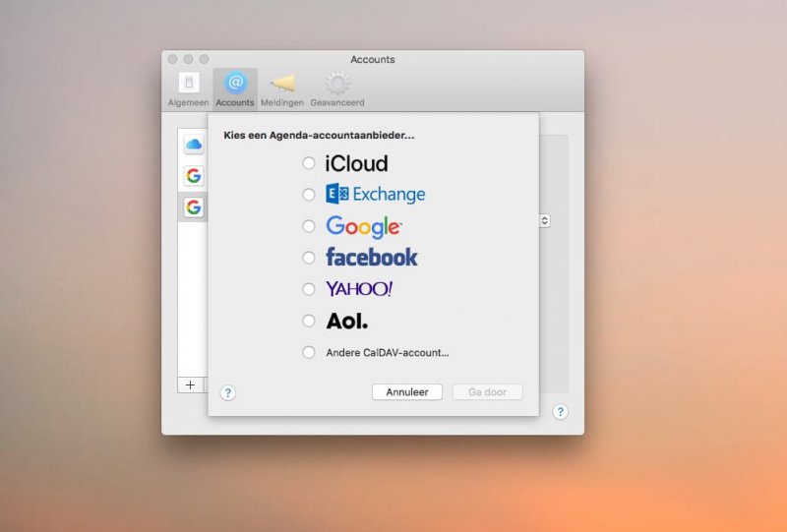Viewport: 787px width, 532px height.
Task: Choose the facebook radio button
Action: pos(309,258)
